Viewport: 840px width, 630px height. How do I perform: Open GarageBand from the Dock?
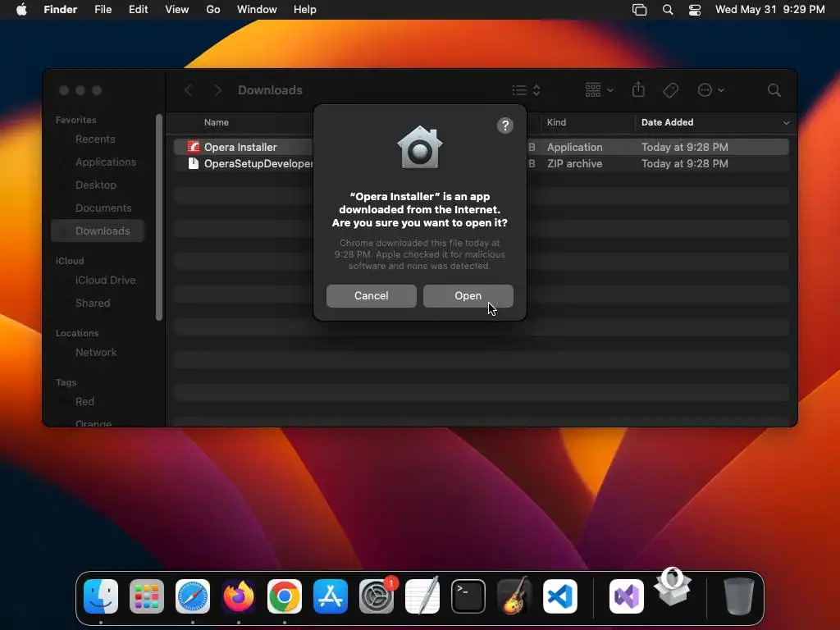[x=514, y=596]
